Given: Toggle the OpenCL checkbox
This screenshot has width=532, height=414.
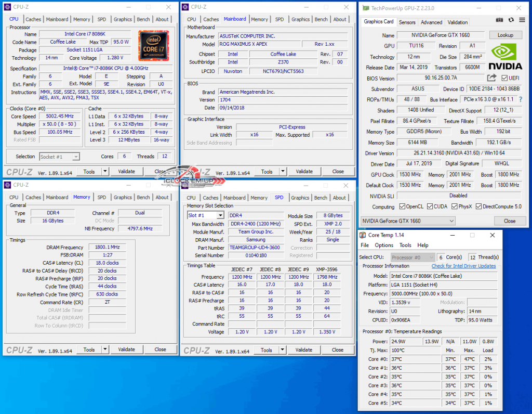Looking at the screenshot, I should point(403,206).
